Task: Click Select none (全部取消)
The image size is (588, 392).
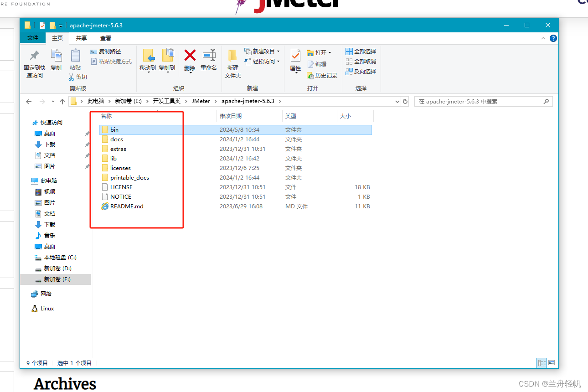Action: point(361,62)
